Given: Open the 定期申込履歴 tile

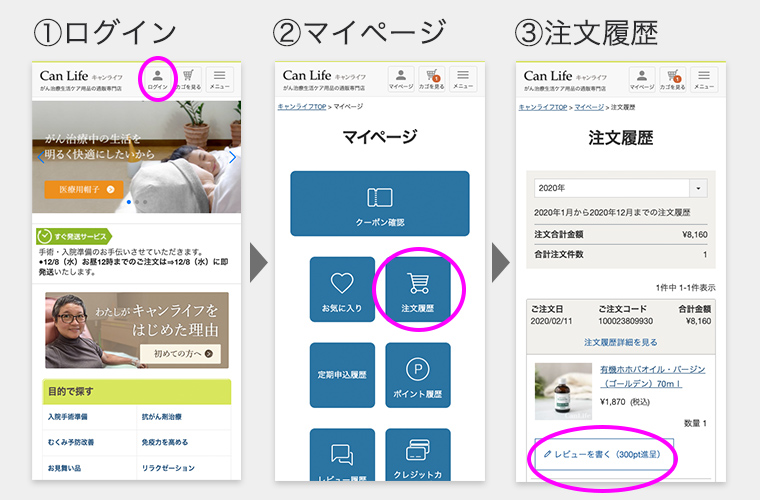Looking at the screenshot, I should tap(342, 375).
